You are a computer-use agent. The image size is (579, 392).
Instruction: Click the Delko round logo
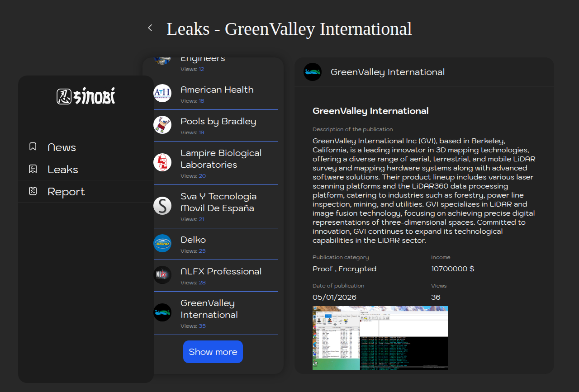point(162,243)
